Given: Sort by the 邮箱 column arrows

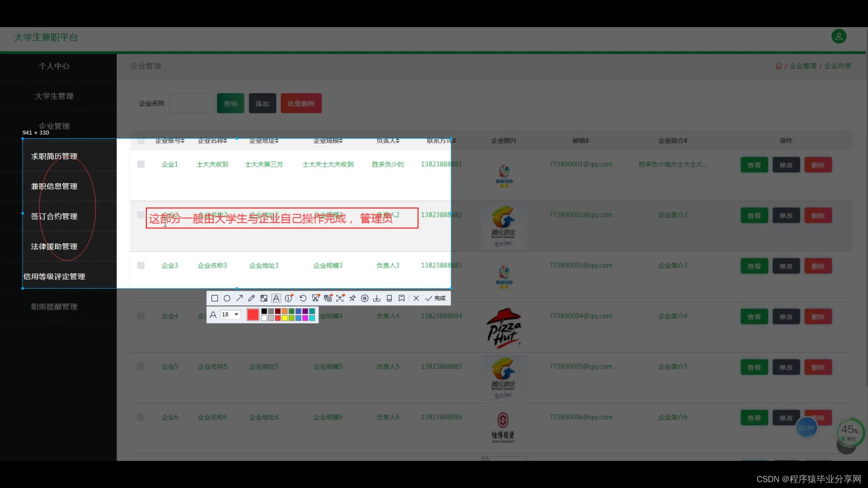Looking at the screenshot, I should click(587, 141).
